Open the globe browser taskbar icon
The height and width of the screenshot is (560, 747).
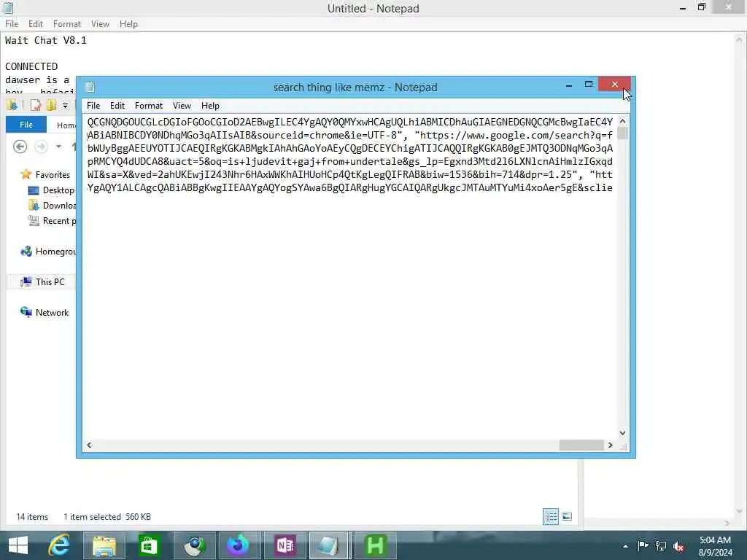click(x=194, y=545)
